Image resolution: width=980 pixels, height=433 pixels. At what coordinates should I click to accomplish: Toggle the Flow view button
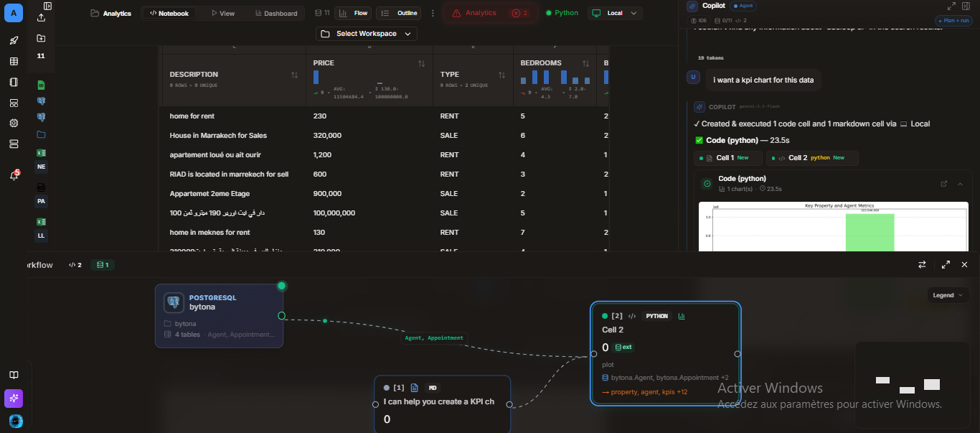[x=353, y=13]
